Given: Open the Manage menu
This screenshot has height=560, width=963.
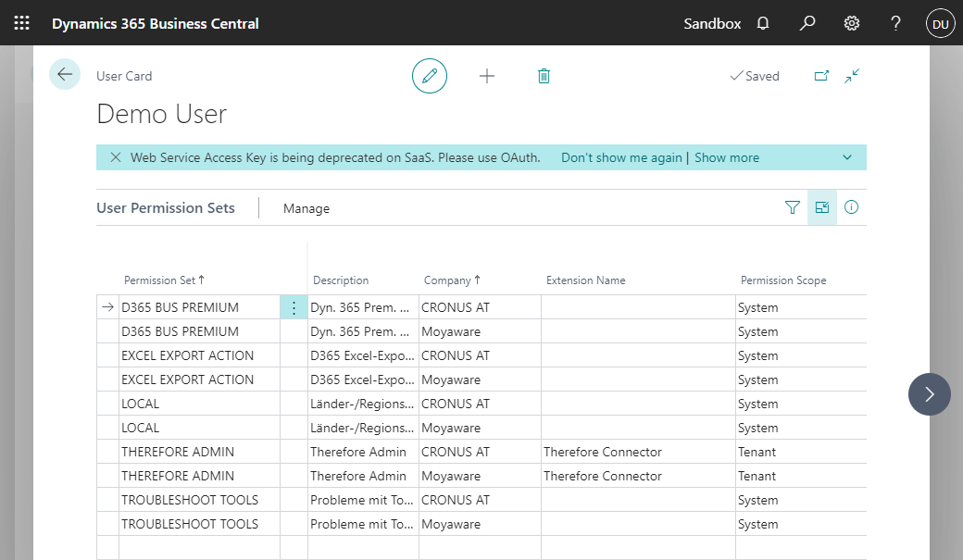Looking at the screenshot, I should point(306,209).
